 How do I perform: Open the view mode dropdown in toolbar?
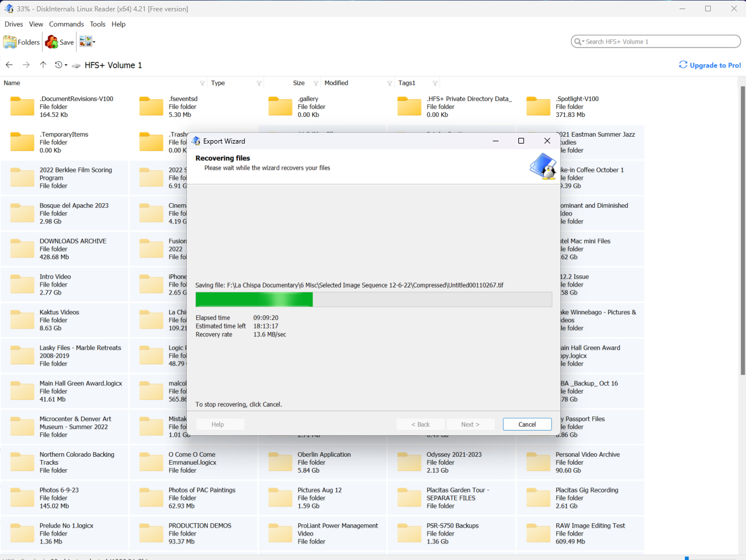87,41
